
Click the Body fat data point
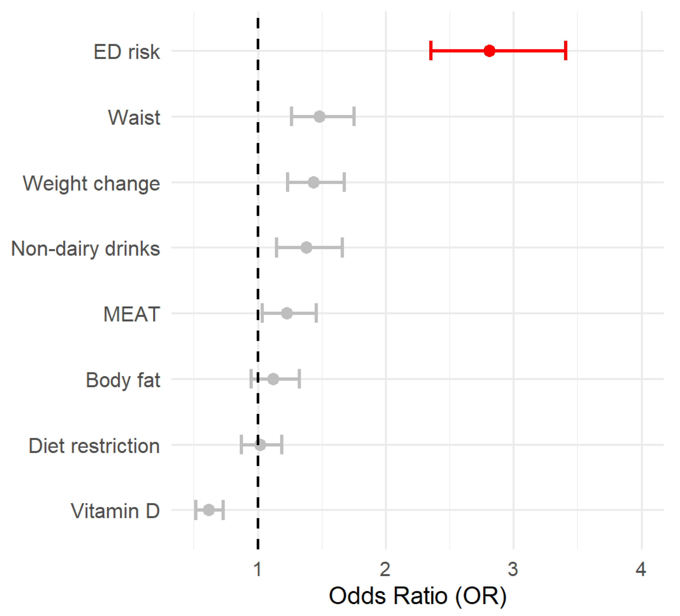[273, 379]
